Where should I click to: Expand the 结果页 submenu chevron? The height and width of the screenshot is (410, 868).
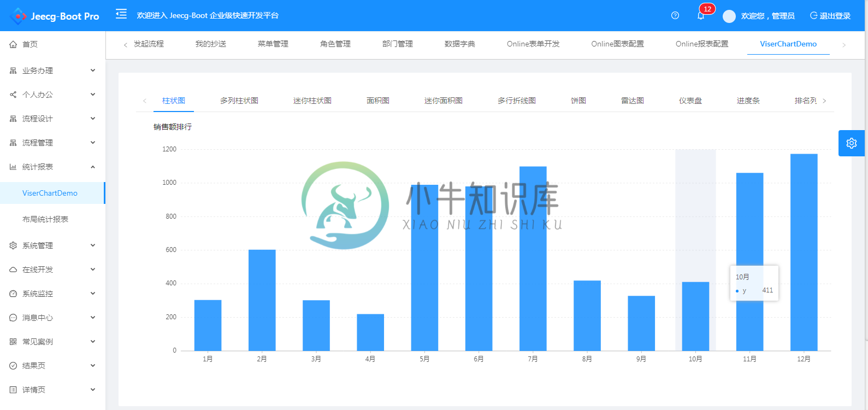pos(93,366)
